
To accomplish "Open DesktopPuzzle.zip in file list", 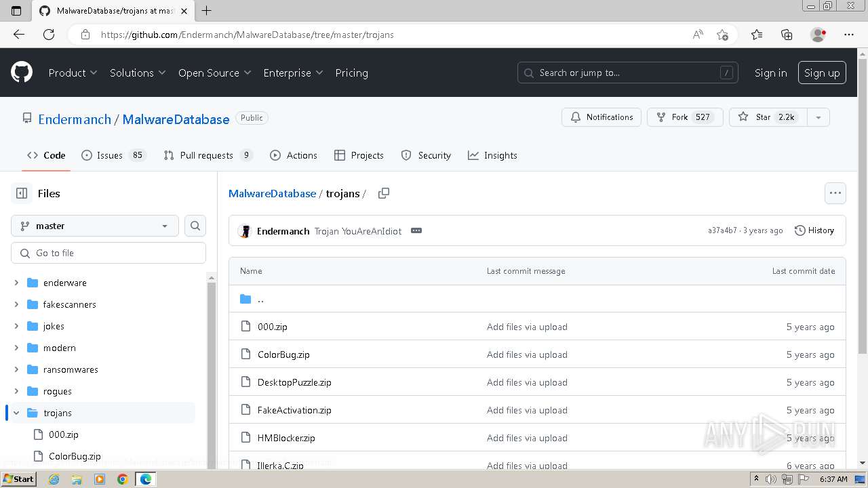I will [294, 382].
